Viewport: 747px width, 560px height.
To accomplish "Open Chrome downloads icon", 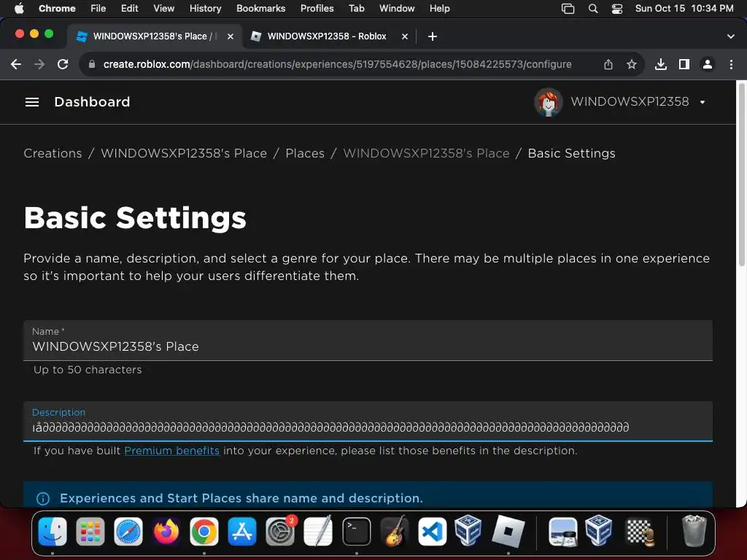I will pos(661,64).
